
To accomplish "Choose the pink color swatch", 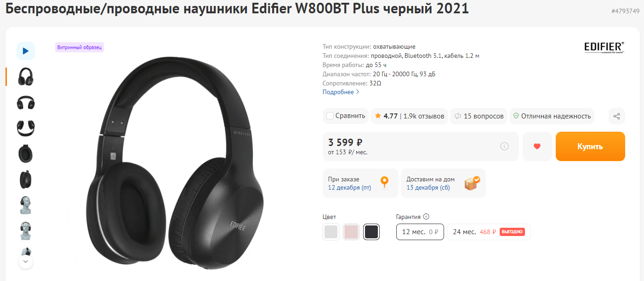I will click(351, 232).
